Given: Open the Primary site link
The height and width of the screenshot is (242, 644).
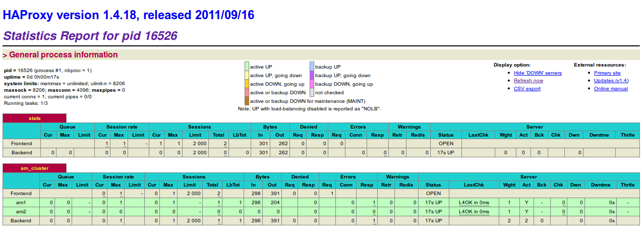Looking at the screenshot, I should (607, 73).
